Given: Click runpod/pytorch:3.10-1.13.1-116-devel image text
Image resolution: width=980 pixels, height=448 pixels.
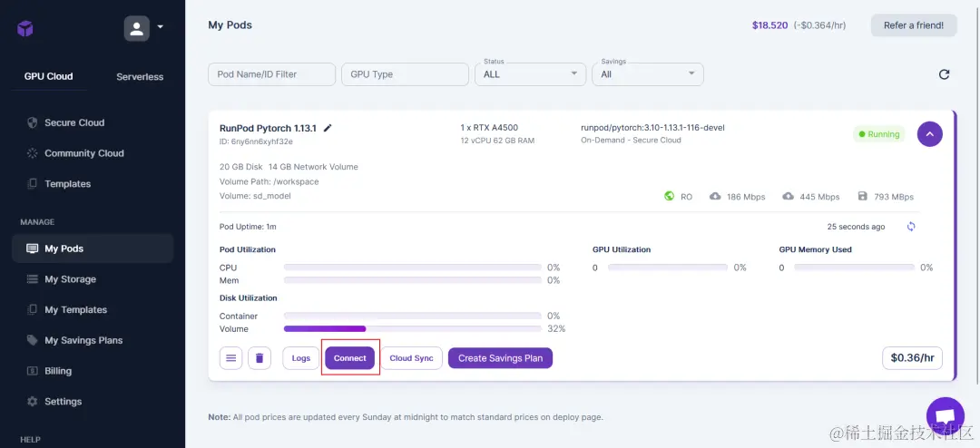Looking at the screenshot, I should tap(652, 128).
